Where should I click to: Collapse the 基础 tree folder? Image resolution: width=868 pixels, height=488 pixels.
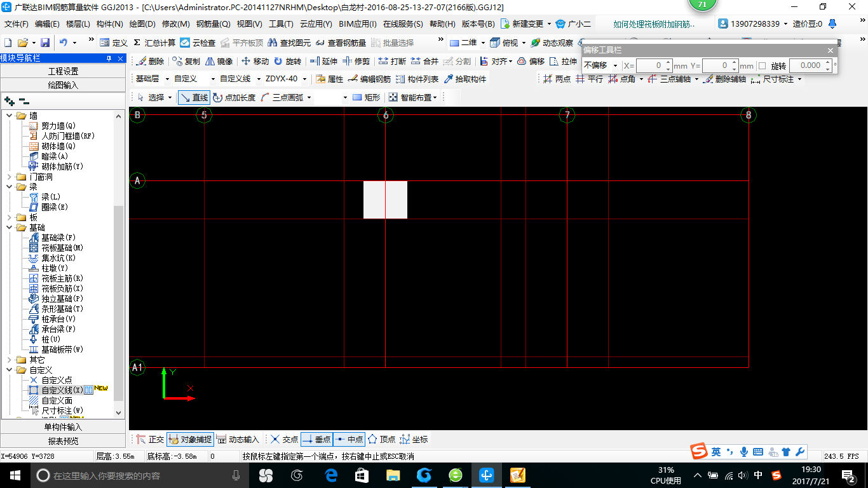pyautogui.click(x=10, y=227)
